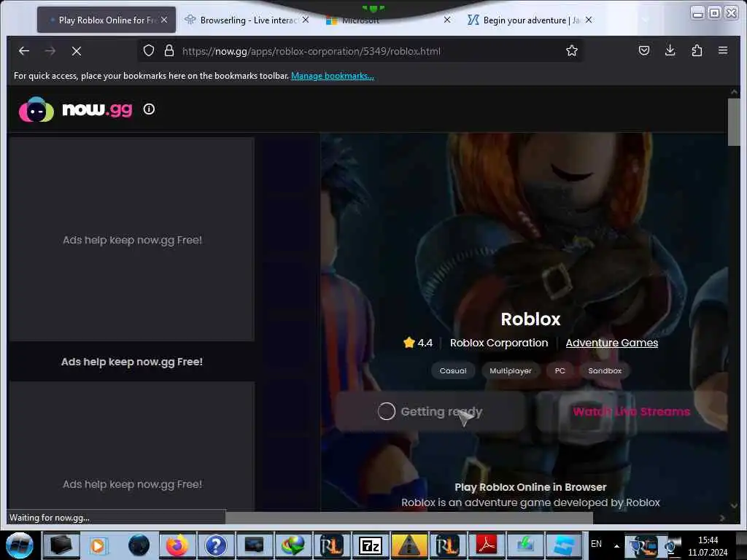Close the Begin your adventure tab

pos(589,20)
